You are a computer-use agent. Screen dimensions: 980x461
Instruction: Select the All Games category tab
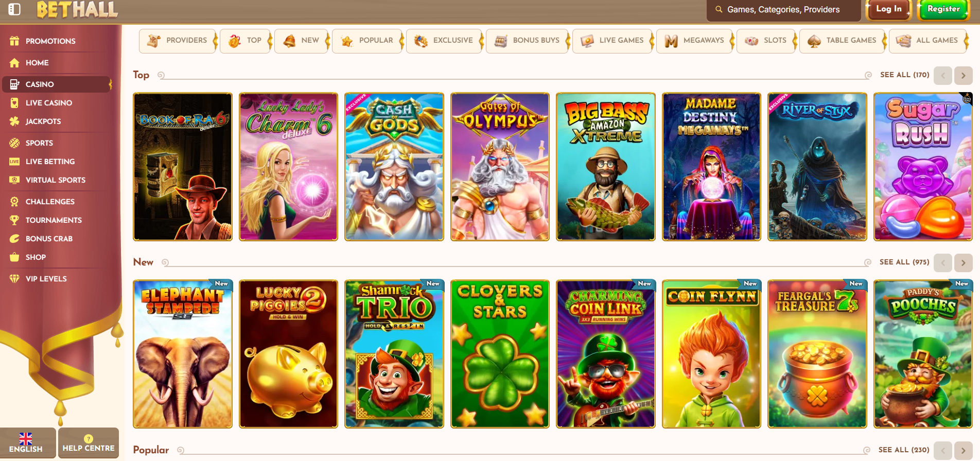click(929, 41)
